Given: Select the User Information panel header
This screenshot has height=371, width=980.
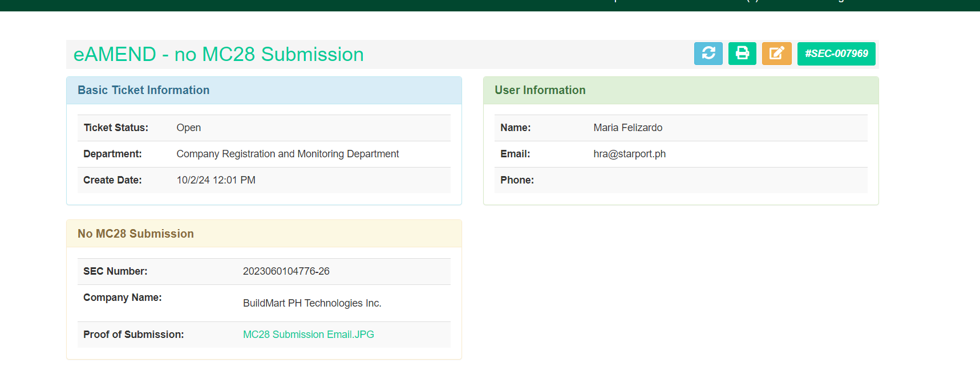Looking at the screenshot, I should click(540, 90).
